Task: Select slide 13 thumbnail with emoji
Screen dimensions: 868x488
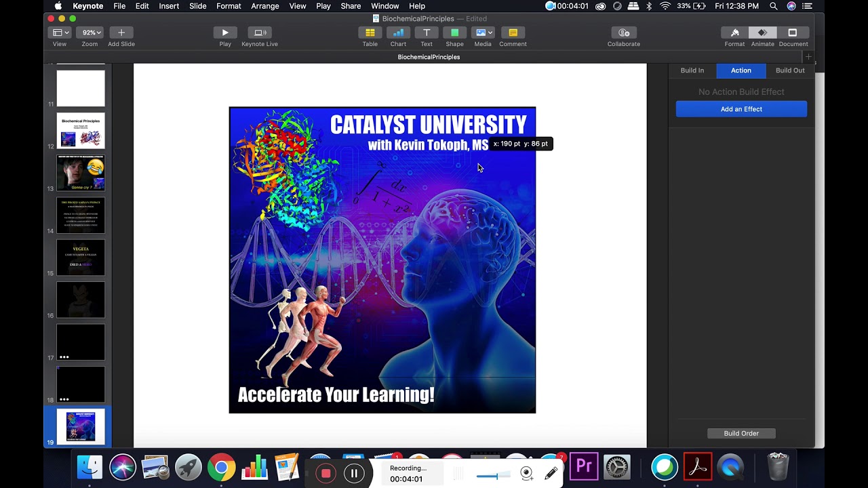Action: click(81, 173)
